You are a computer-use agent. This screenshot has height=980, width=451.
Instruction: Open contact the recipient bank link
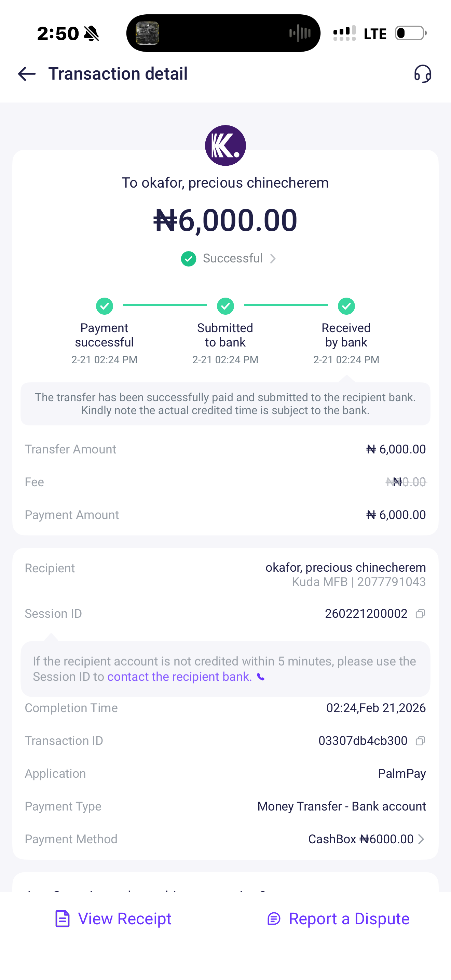point(179,677)
